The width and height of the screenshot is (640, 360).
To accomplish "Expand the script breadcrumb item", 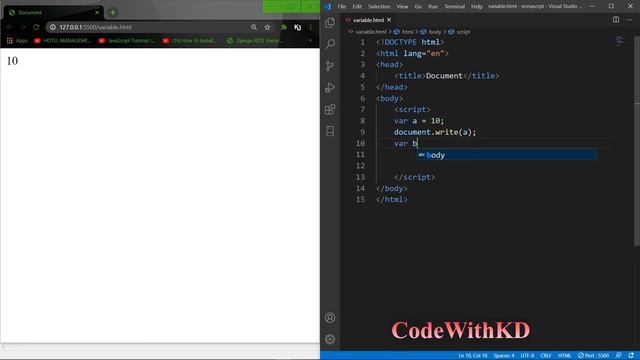I will click(x=460, y=32).
